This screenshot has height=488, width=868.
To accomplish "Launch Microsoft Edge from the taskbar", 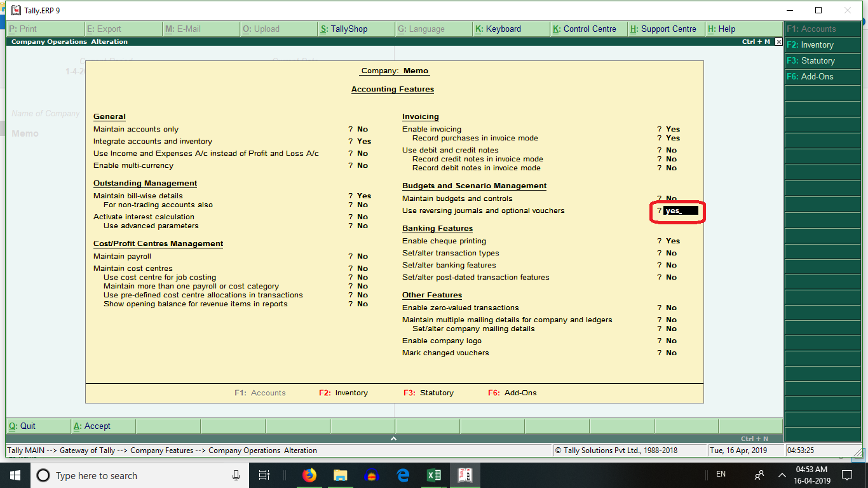I will coord(403,475).
